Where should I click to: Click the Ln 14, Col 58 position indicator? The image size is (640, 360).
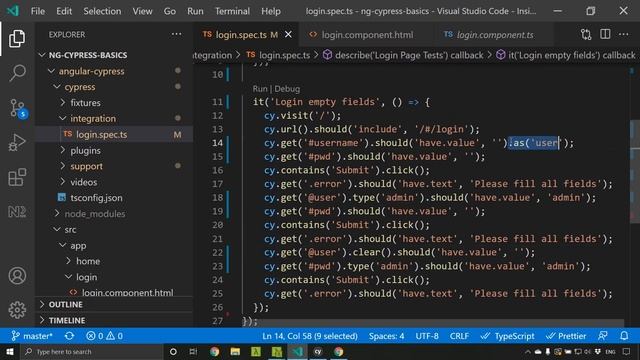pyautogui.click(x=310, y=336)
